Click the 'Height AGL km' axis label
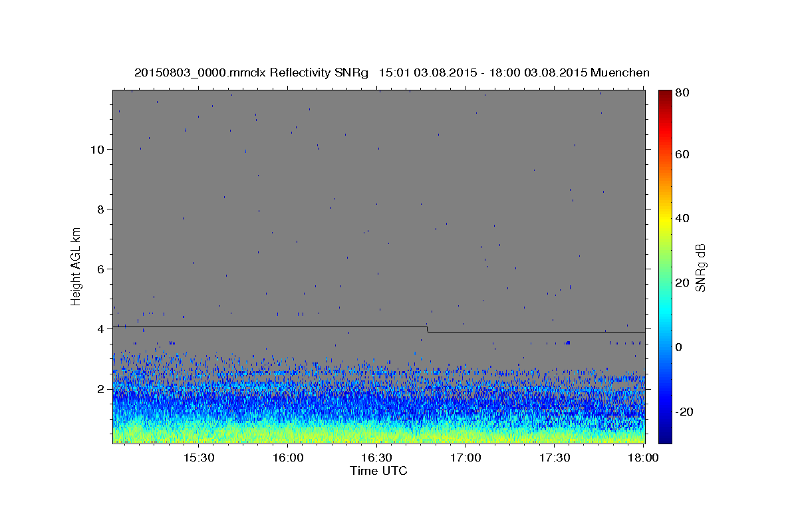798x532 pixels. 76,266
